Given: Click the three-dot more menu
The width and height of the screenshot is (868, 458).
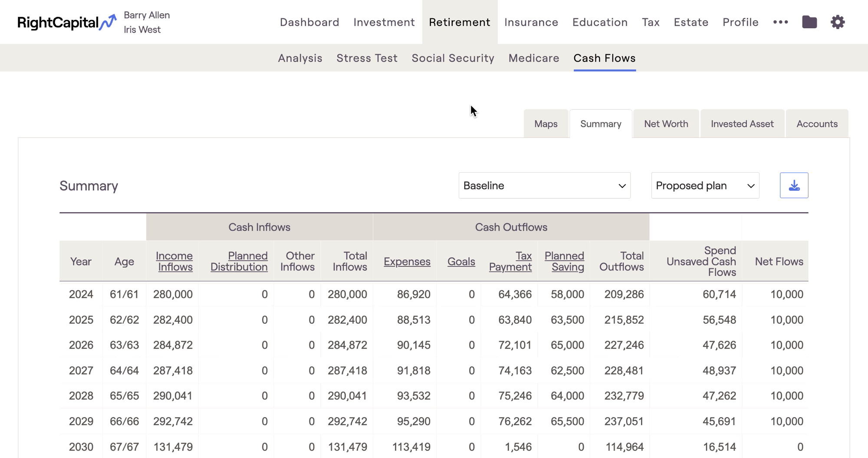Looking at the screenshot, I should (x=780, y=22).
